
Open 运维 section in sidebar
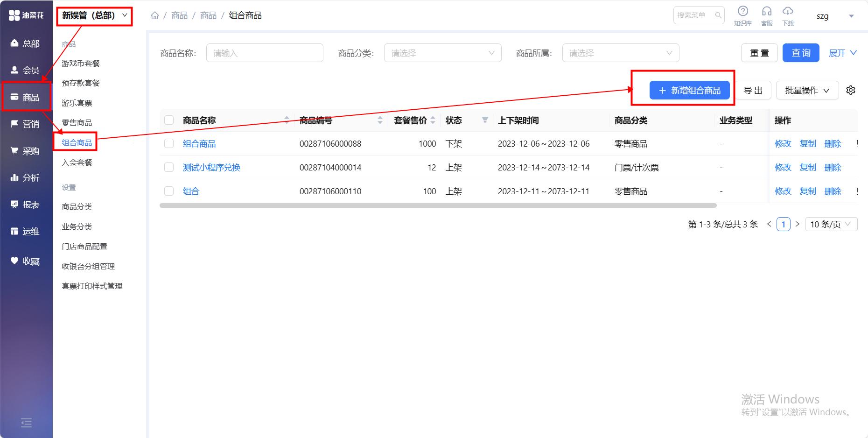click(26, 232)
